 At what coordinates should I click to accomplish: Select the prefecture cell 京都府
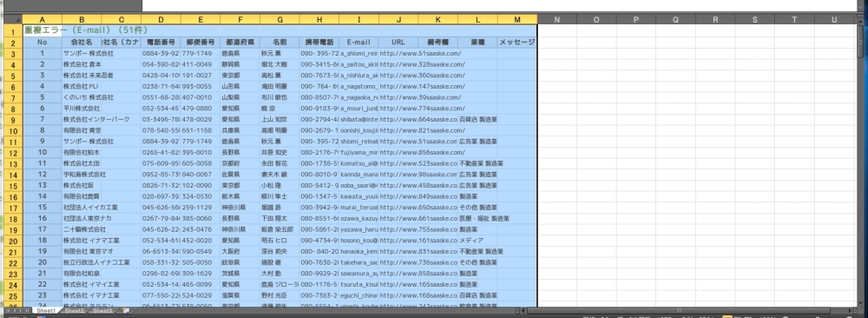click(x=240, y=163)
